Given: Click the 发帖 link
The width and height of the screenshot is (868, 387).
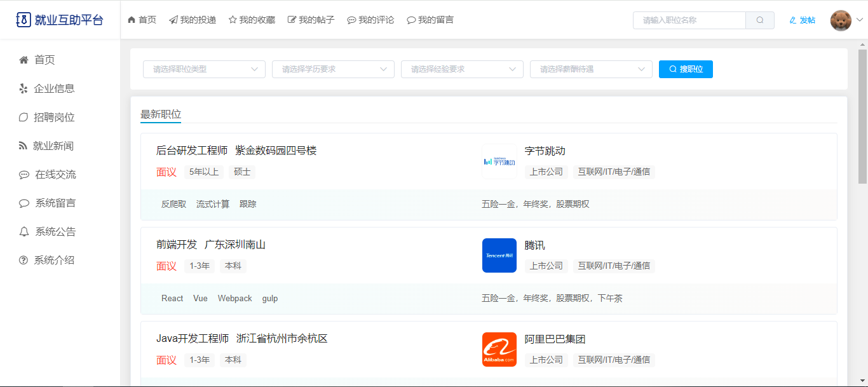Looking at the screenshot, I should (x=803, y=20).
